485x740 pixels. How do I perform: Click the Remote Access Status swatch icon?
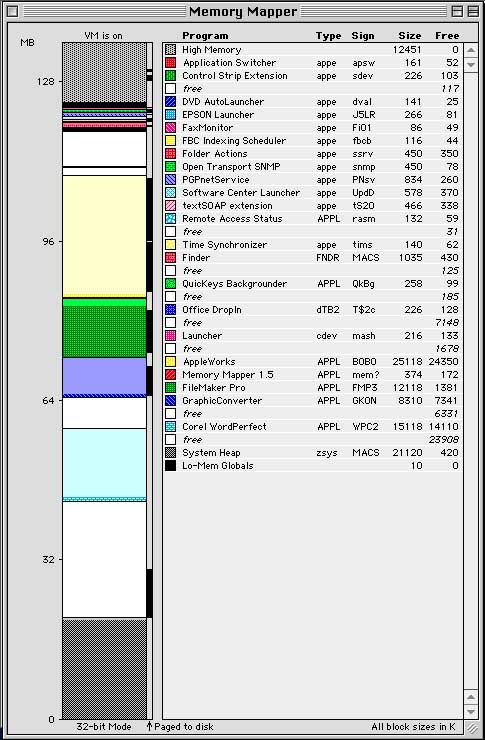[x=170, y=219]
